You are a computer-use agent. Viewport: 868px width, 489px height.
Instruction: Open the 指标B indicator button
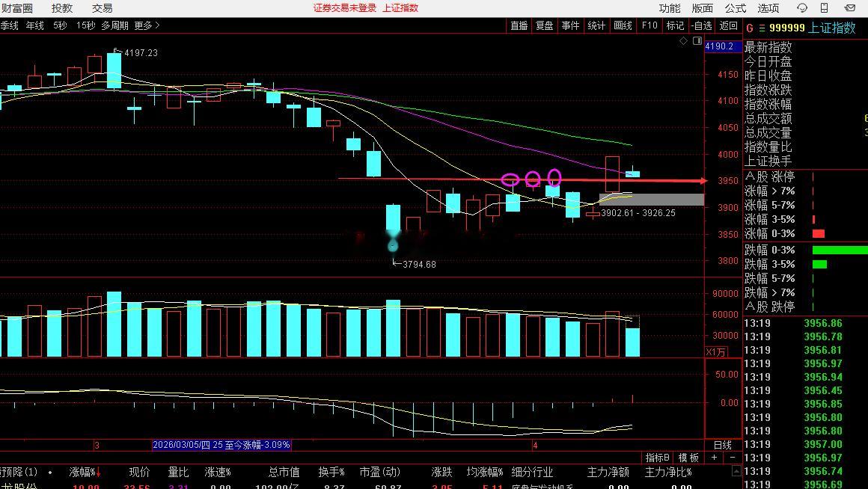coord(658,458)
